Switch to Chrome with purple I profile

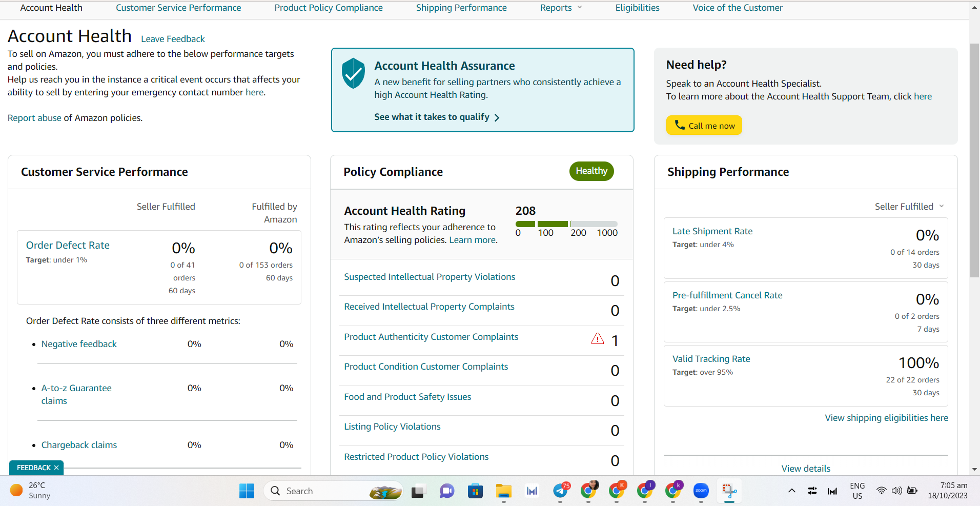(x=645, y=491)
